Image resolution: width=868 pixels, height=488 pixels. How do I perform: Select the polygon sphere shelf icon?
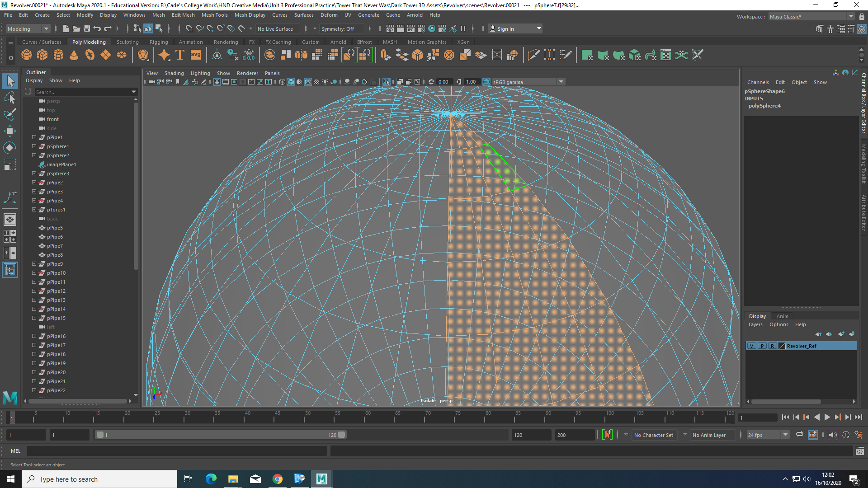[x=27, y=55]
